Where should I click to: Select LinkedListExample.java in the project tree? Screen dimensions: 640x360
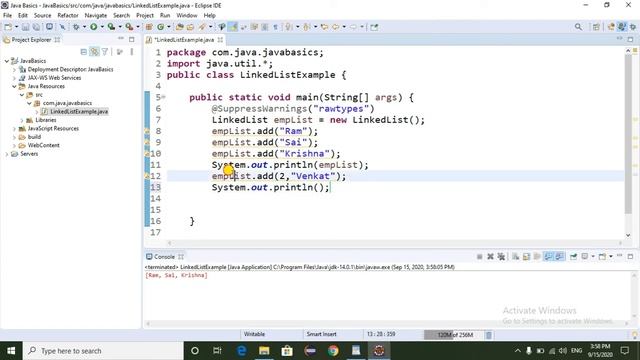(x=79, y=111)
